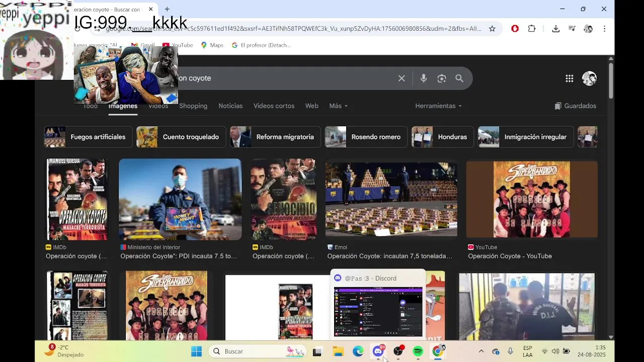644x362 pixels.
Task: Switch to the Imágenes tab
Action: tap(123, 106)
